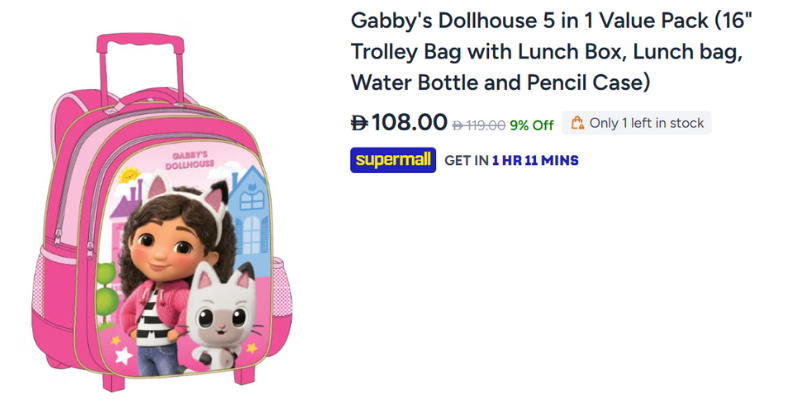Click the Only 1 left in stock text
This screenshot has height=400, width=800.
coord(647,123)
